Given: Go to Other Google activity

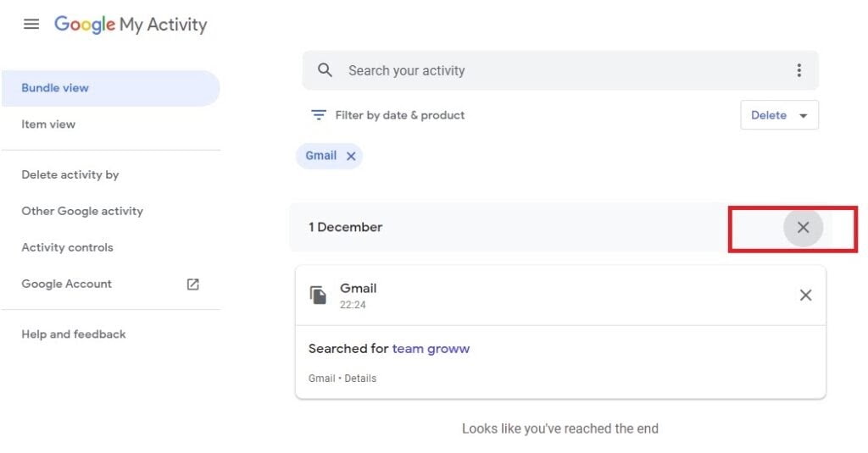Looking at the screenshot, I should click(x=82, y=212).
